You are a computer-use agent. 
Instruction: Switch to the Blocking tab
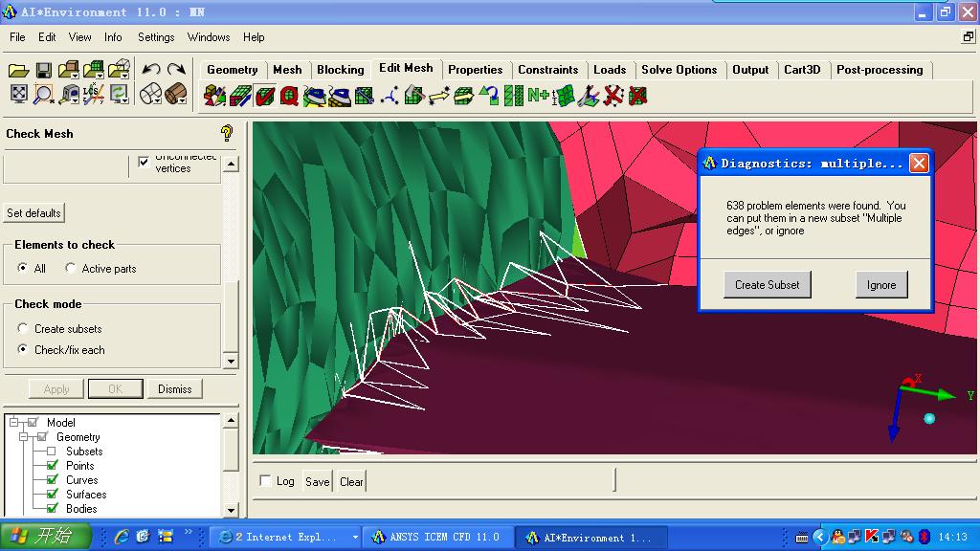pos(340,70)
